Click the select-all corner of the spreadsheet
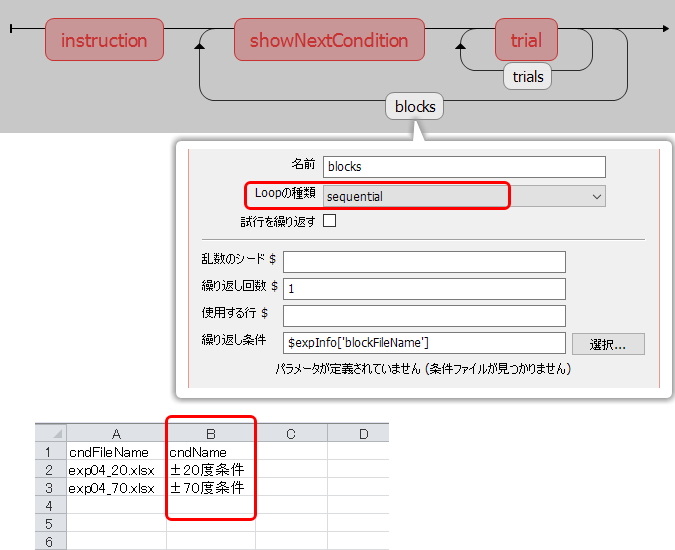 (x=51, y=433)
